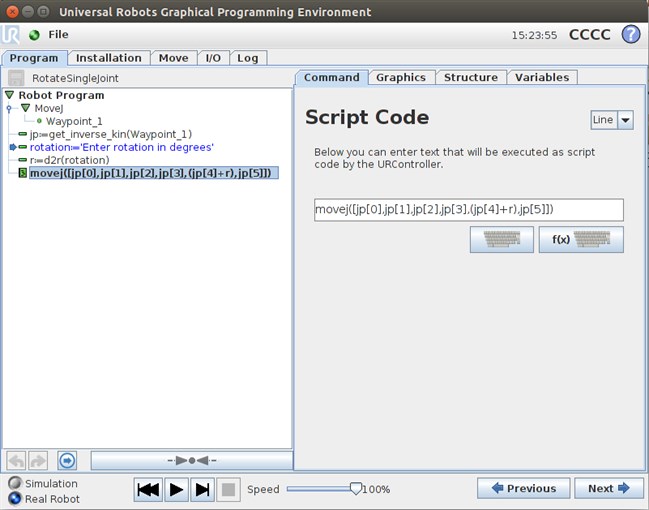The image size is (649, 510).
Task: Select the Graphics tab
Action: [x=401, y=77]
